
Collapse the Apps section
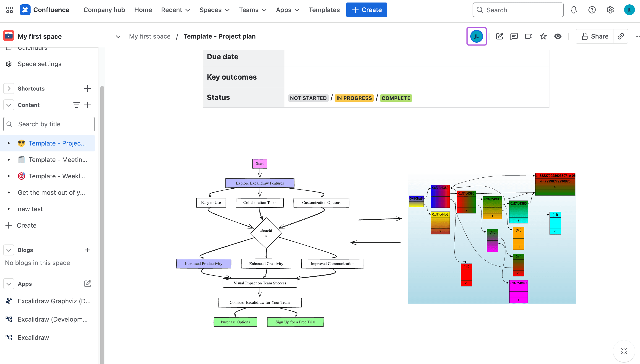click(8, 284)
